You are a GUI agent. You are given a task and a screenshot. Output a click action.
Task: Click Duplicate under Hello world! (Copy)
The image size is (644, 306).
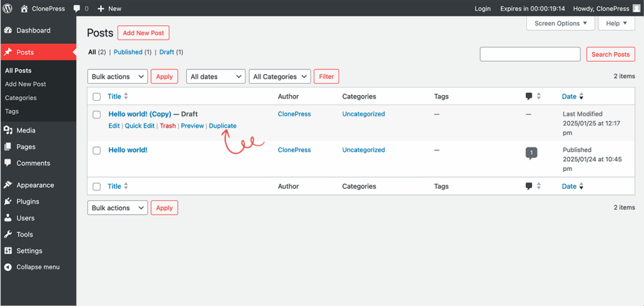point(223,126)
